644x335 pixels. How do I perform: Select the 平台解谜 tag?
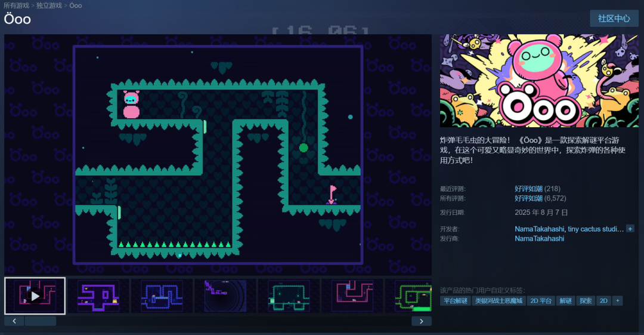(x=456, y=301)
